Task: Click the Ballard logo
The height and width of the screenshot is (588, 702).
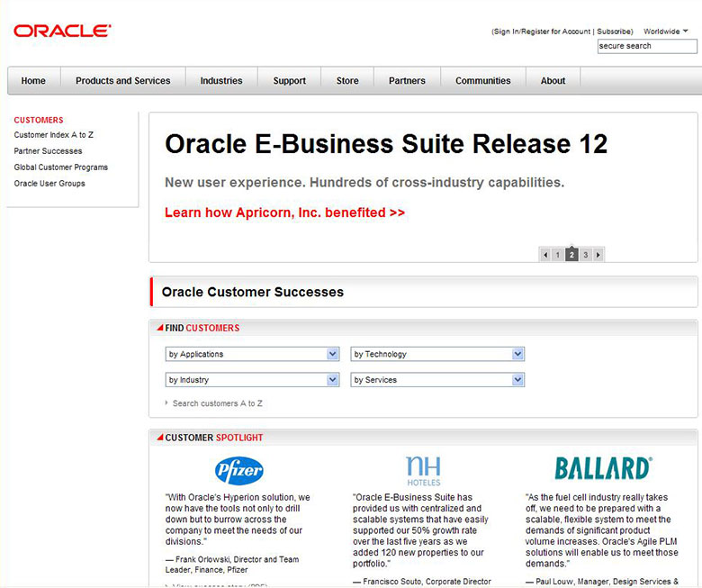Action: tap(602, 468)
